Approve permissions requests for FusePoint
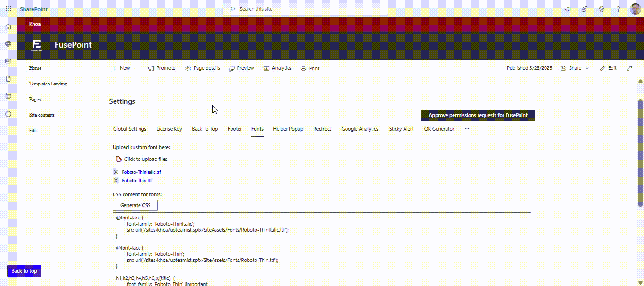Screen dimensions: 644x286 click(x=478, y=116)
